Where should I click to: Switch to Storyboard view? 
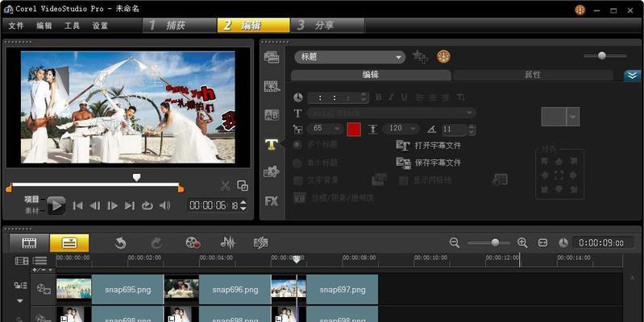tap(29, 242)
